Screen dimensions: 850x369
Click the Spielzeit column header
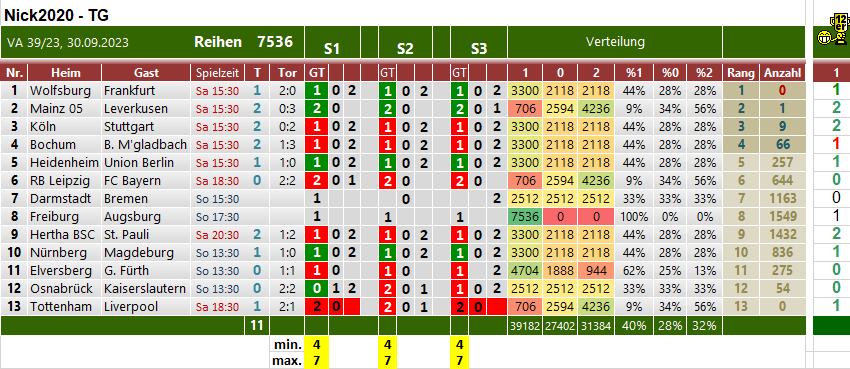tap(217, 73)
